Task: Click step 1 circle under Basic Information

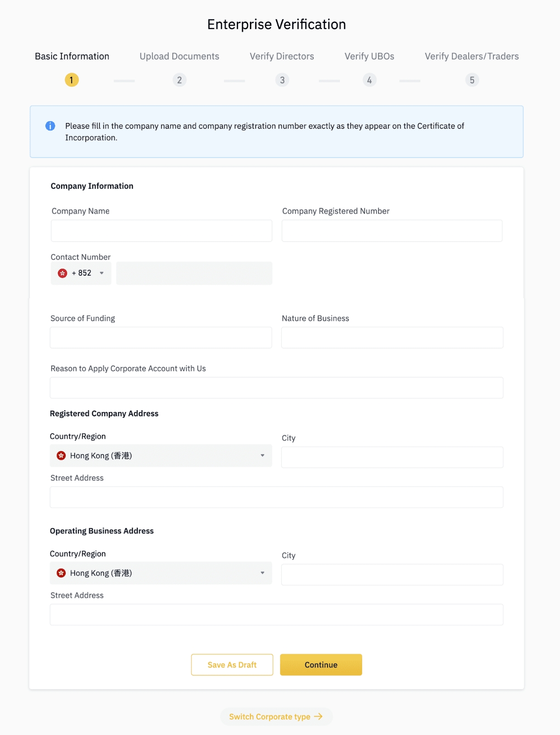Action: 71,80
